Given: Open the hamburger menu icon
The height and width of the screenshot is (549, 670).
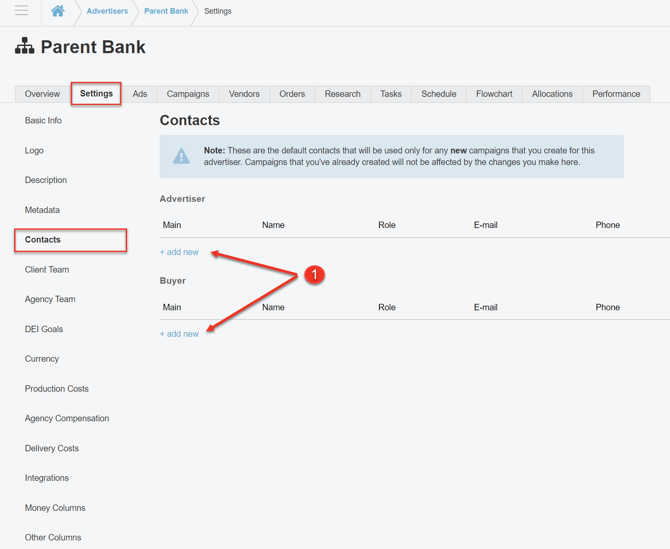Looking at the screenshot, I should tap(21, 10).
